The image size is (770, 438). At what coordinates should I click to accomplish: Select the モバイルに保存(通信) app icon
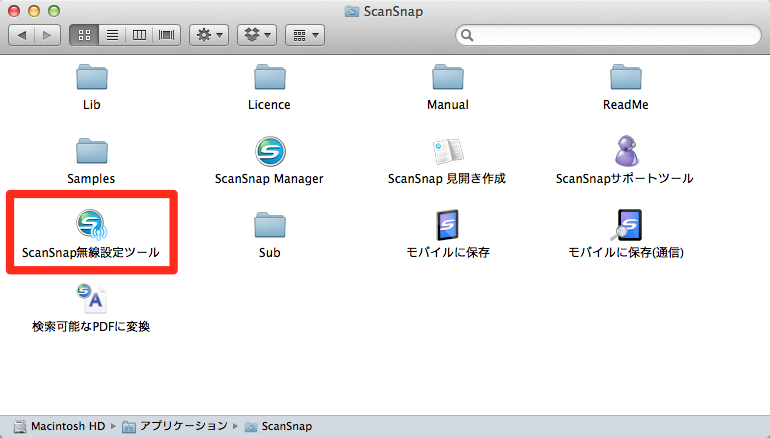point(626,225)
